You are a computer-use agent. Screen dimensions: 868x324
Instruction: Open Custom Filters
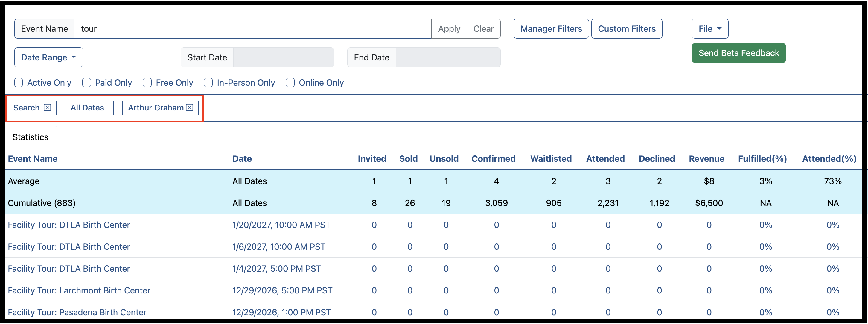pyautogui.click(x=626, y=29)
